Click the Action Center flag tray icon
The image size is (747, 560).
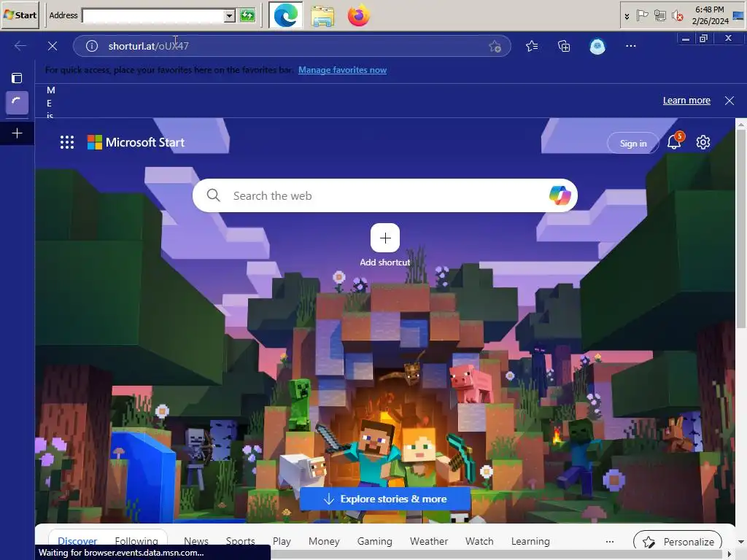pyautogui.click(x=642, y=16)
